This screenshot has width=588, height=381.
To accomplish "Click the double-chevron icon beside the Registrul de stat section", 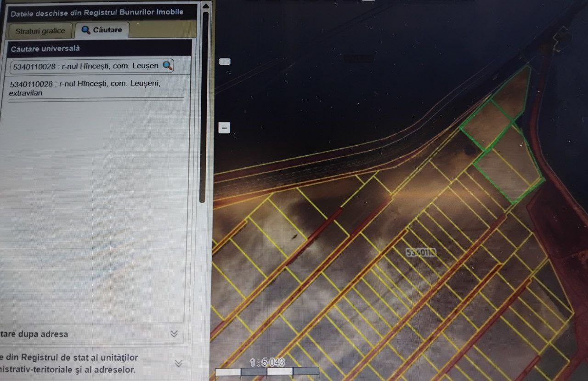I will pyautogui.click(x=178, y=364).
